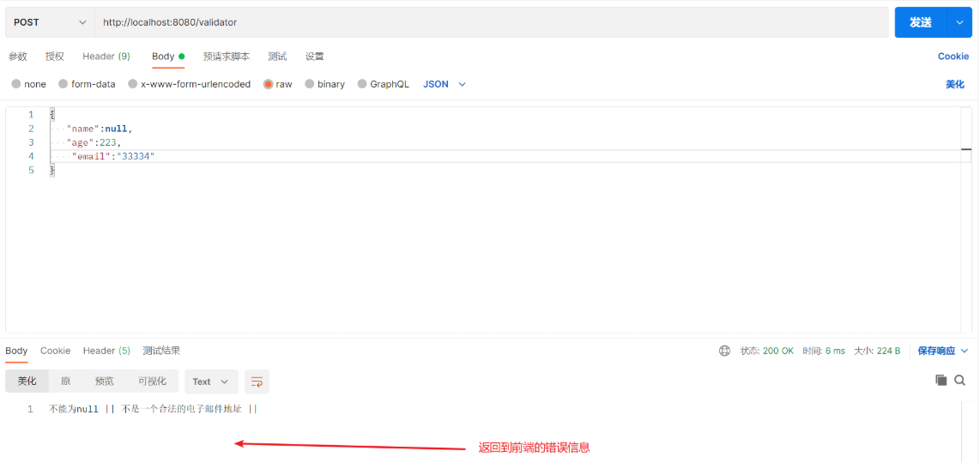The width and height of the screenshot is (980, 463).
Task: Open the POST method dropdown
Action: point(50,22)
